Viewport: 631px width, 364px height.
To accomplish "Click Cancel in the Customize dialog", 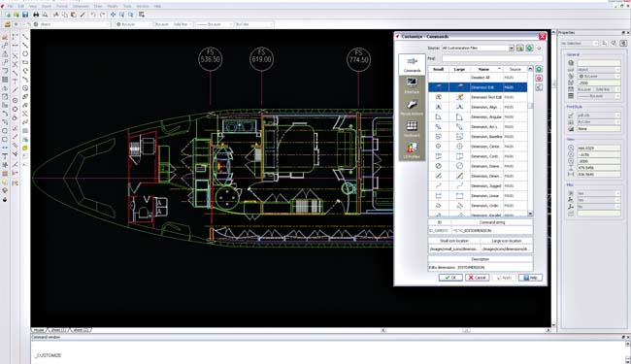I will (x=478, y=278).
